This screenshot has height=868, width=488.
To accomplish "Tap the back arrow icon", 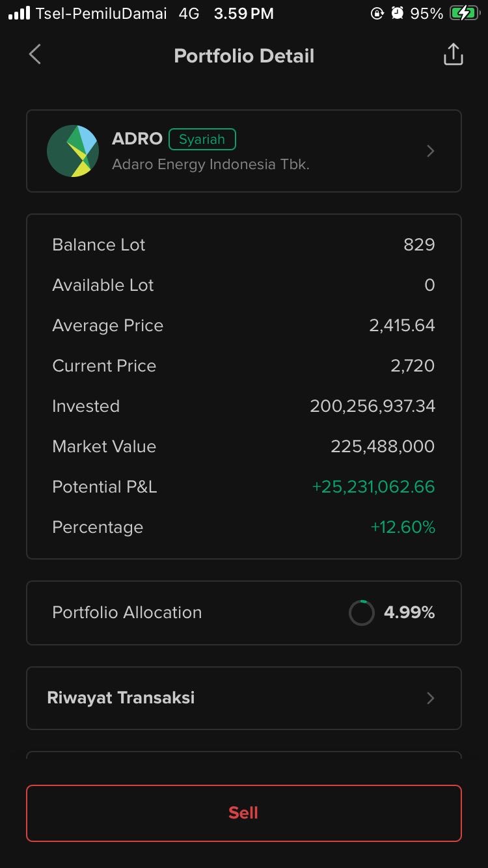I will (x=35, y=55).
